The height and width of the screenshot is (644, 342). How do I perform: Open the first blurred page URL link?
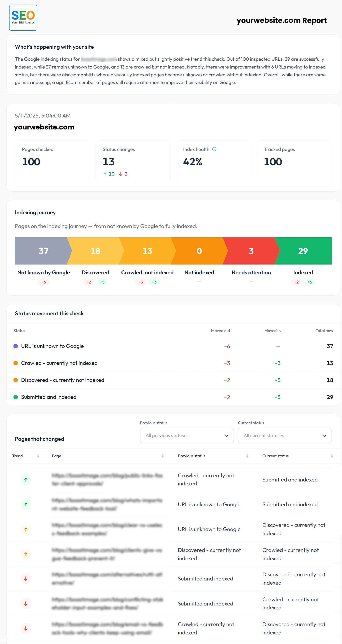pos(107,480)
